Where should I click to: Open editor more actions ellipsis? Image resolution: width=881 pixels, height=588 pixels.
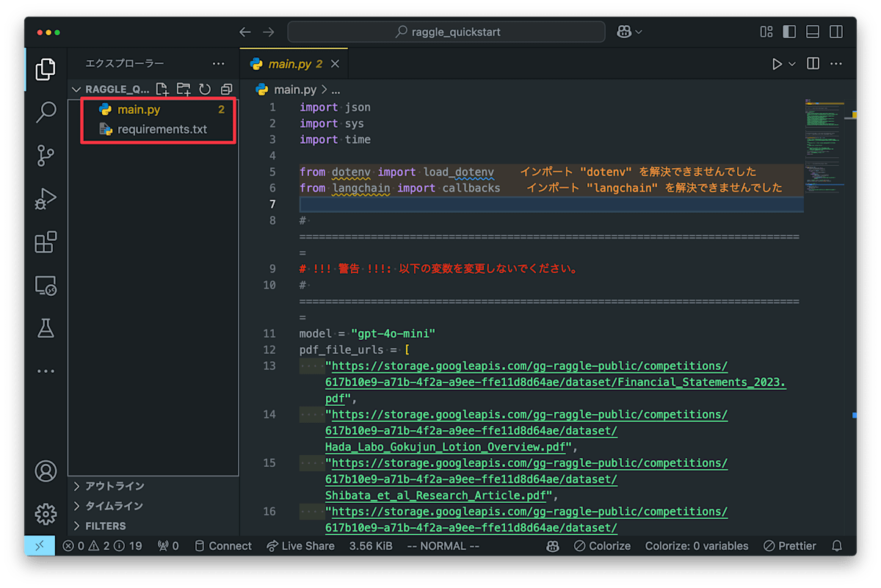[836, 64]
